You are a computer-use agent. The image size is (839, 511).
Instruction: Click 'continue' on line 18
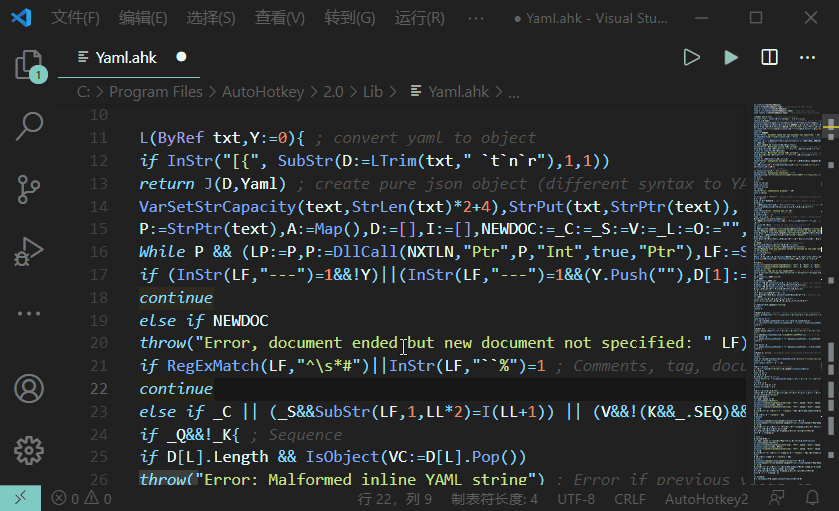pyautogui.click(x=176, y=298)
